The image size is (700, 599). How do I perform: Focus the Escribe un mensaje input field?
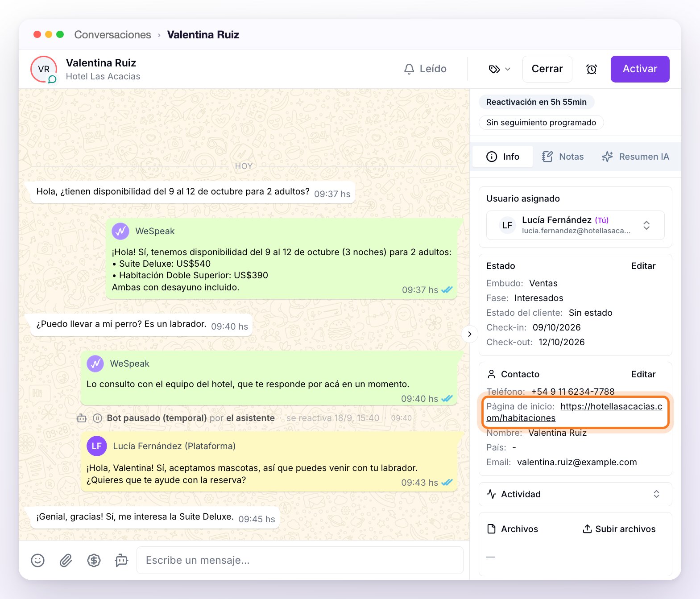(300, 560)
